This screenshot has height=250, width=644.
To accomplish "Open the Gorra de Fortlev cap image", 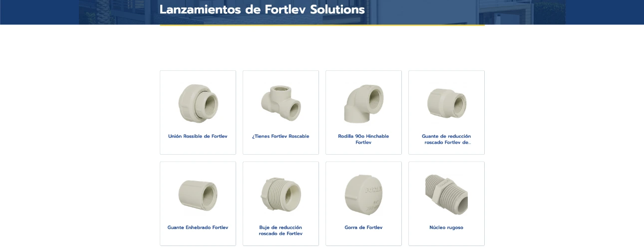I will click(x=363, y=195).
